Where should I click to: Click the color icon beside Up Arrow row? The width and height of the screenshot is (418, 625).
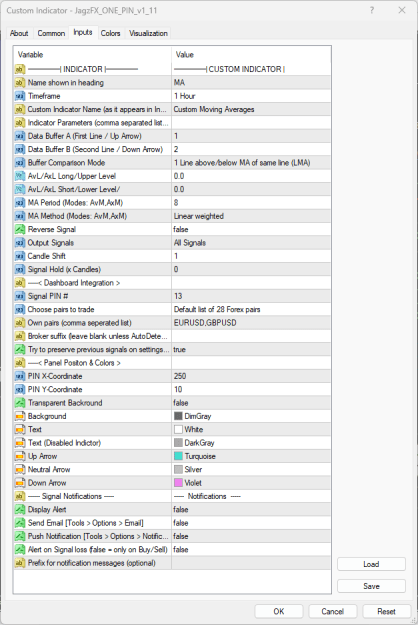click(20, 456)
